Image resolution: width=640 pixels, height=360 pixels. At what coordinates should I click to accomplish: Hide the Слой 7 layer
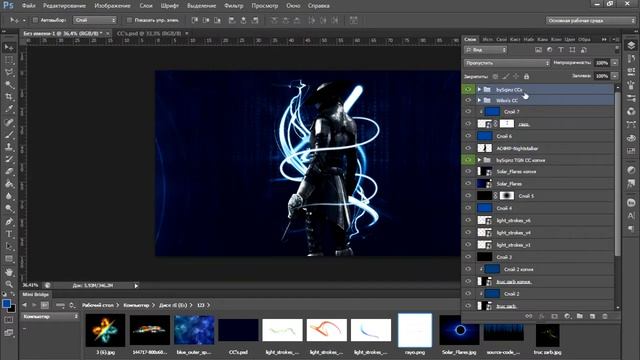[468, 111]
